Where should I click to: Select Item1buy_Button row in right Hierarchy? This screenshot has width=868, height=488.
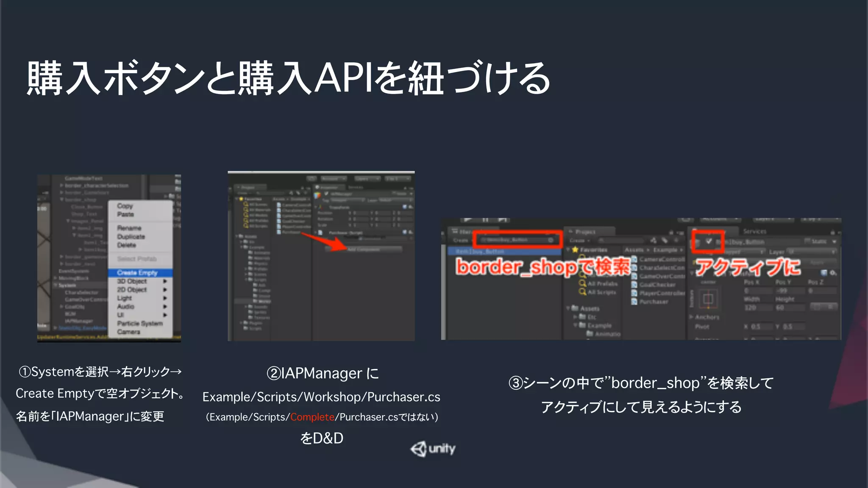click(x=505, y=252)
